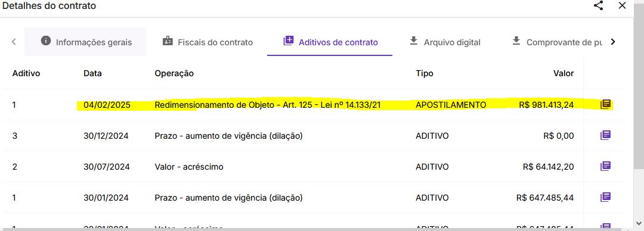
Task: Click the Data column header
Action: [x=92, y=73]
